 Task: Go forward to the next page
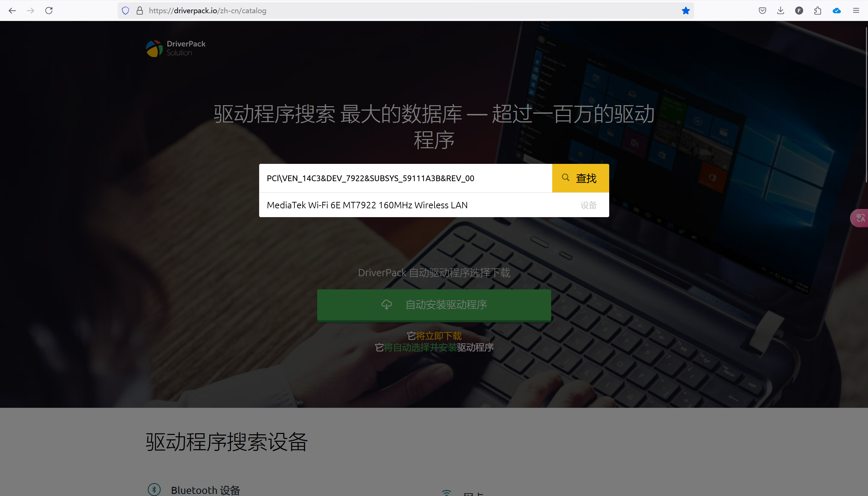[x=31, y=11]
